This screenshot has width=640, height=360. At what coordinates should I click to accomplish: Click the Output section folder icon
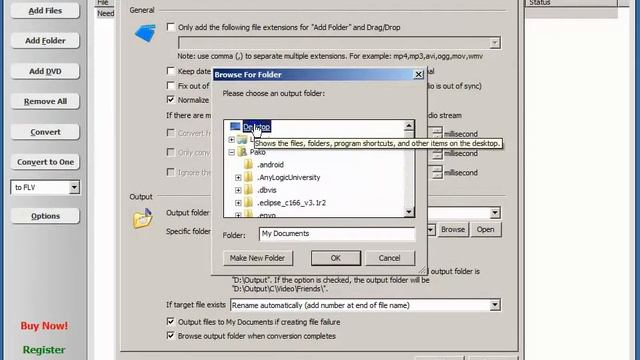[x=142, y=218]
